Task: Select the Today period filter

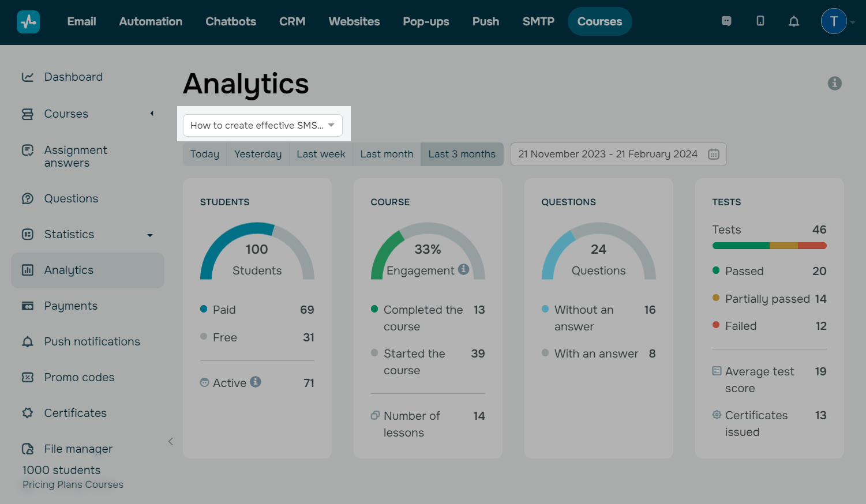Action: pos(205,154)
